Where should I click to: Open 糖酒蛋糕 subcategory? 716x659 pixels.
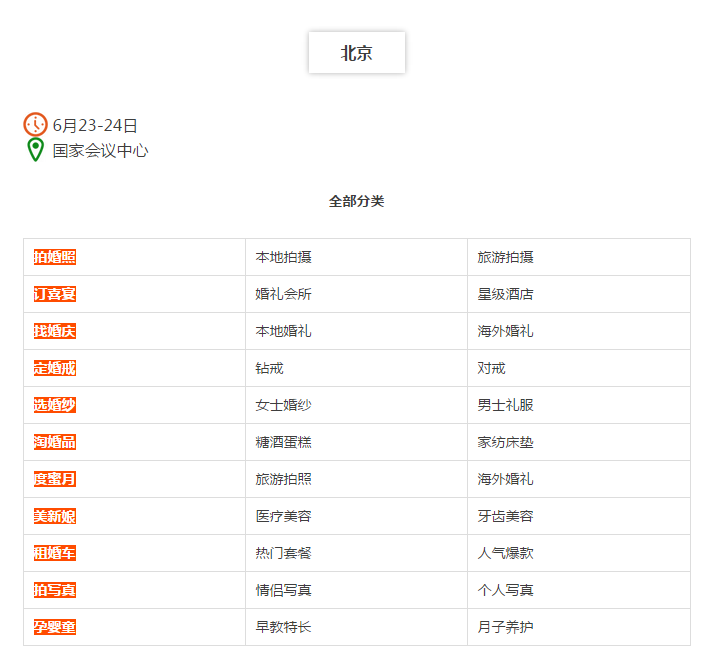click(x=284, y=442)
